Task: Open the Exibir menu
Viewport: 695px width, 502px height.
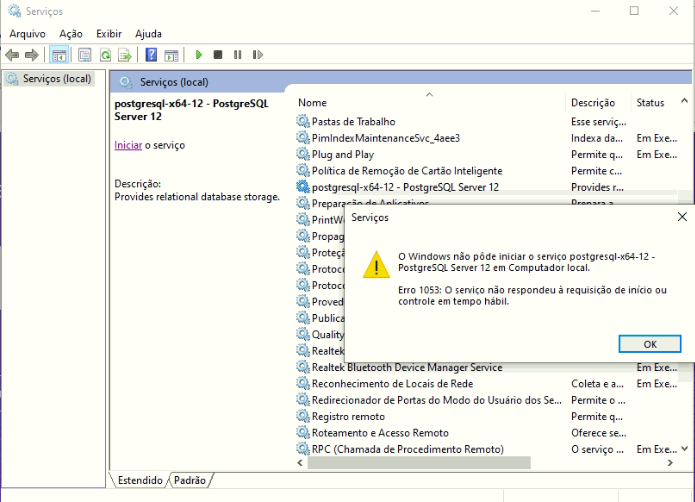Action: [108, 34]
